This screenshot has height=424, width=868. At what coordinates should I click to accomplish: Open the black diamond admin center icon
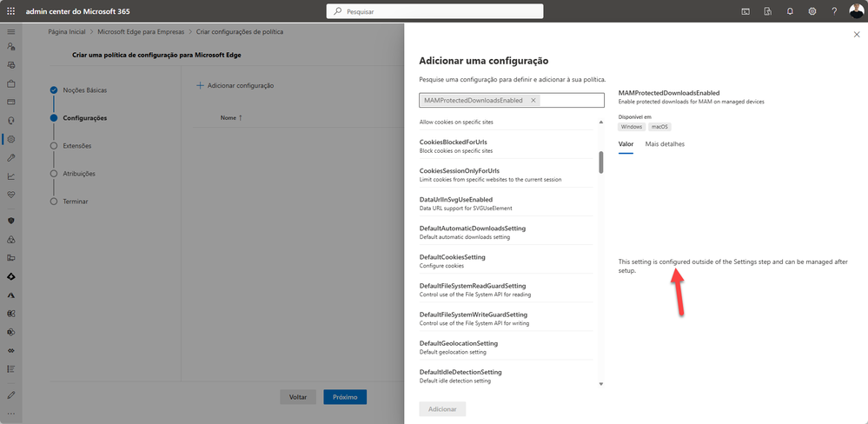[11, 275]
